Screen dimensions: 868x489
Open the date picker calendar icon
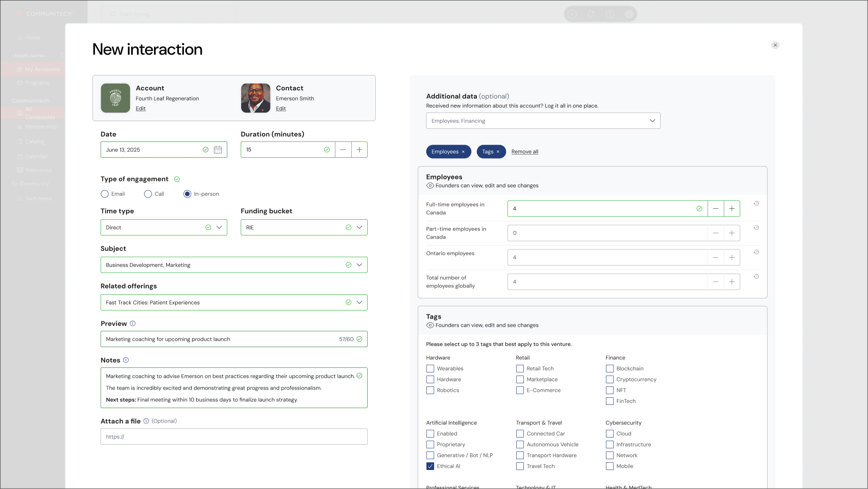[x=218, y=150]
